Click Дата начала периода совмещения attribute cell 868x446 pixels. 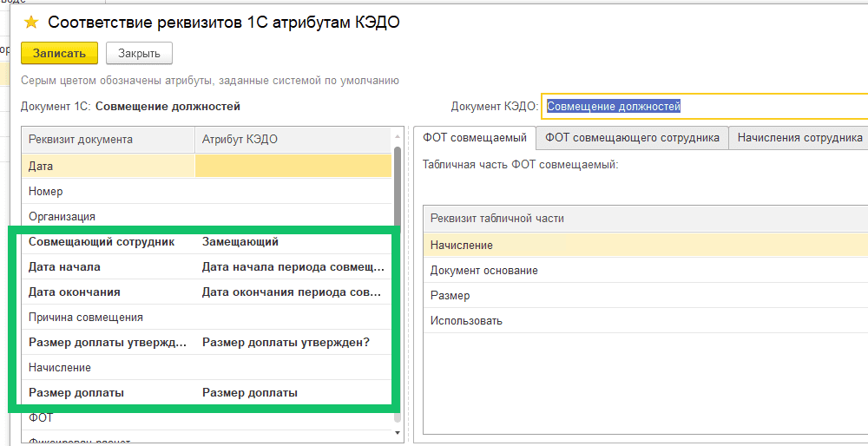click(291, 267)
